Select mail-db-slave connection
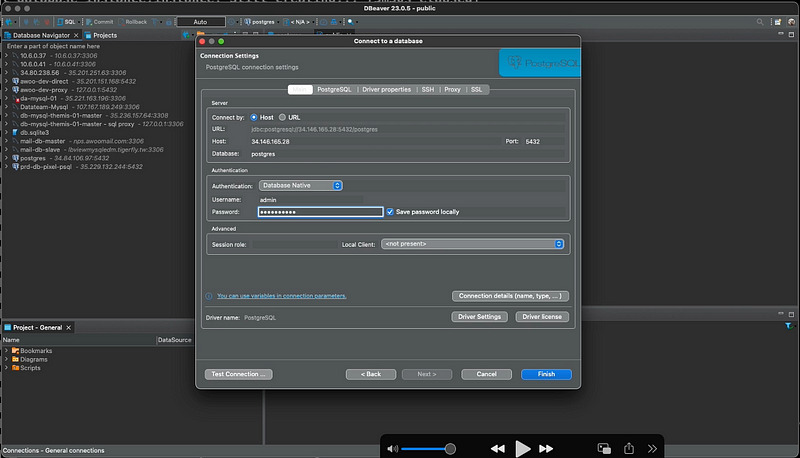 40,150
